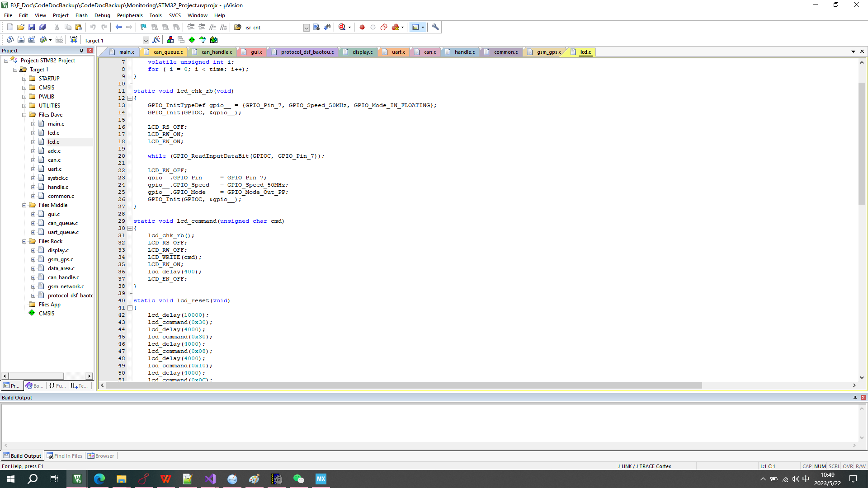Screen dimensions: 868x488
Task: Open the debug session dropdown arrow
Action: pyautogui.click(x=349, y=27)
